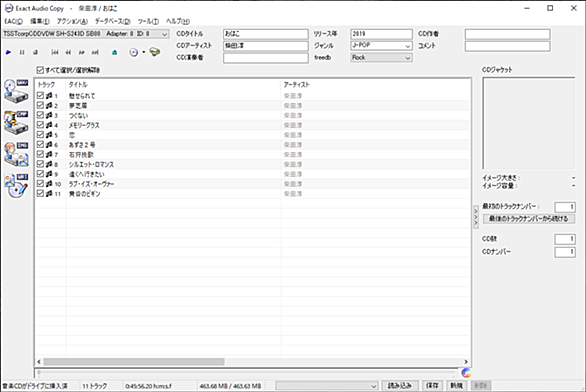This screenshot has height=392, width=586.
Task: Open the Action (アクション) menu
Action: click(x=72, y=21)
